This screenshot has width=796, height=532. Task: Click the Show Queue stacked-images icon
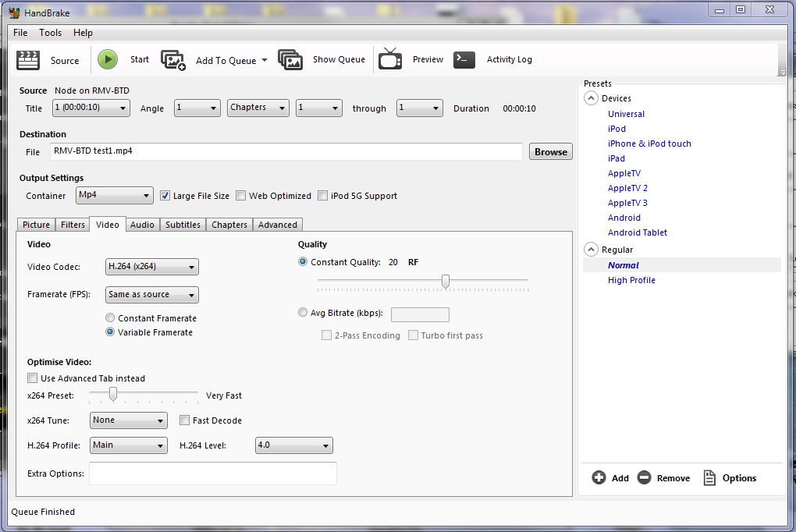pos(290,60)
